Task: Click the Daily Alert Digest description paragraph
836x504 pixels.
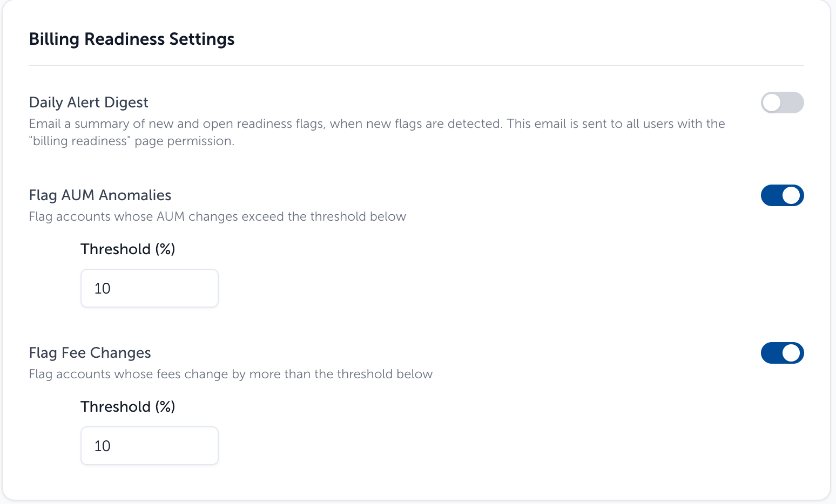Action: pyautogui.click(x=377, y=132)
